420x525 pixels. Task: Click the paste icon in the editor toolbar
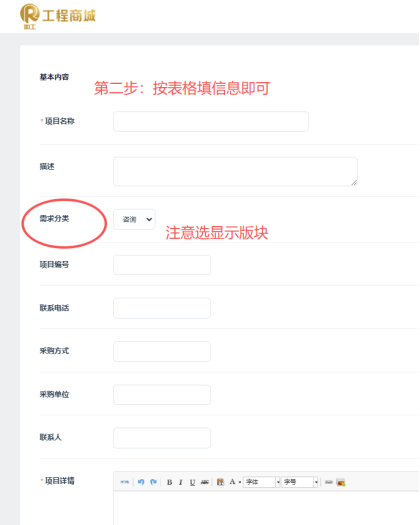(x=220, y=482)
